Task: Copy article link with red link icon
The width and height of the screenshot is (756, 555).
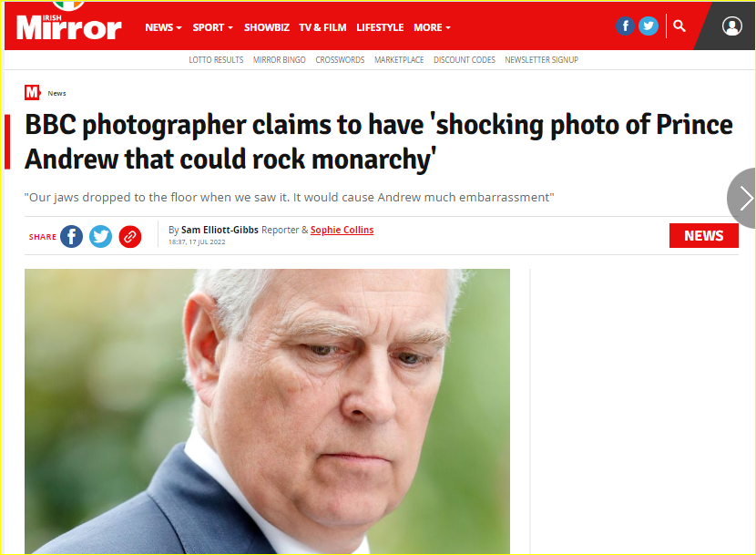Action: pyautogui.click(x=129, y=236)
